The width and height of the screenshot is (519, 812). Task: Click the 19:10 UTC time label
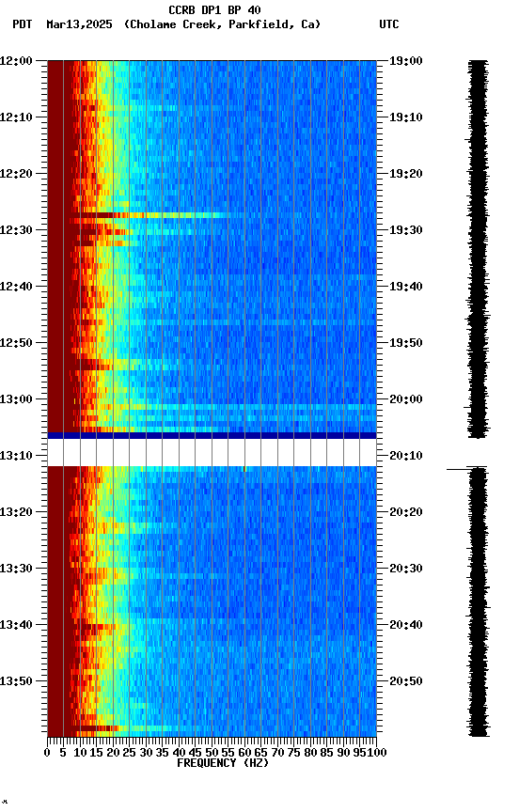tap(406, 117)
